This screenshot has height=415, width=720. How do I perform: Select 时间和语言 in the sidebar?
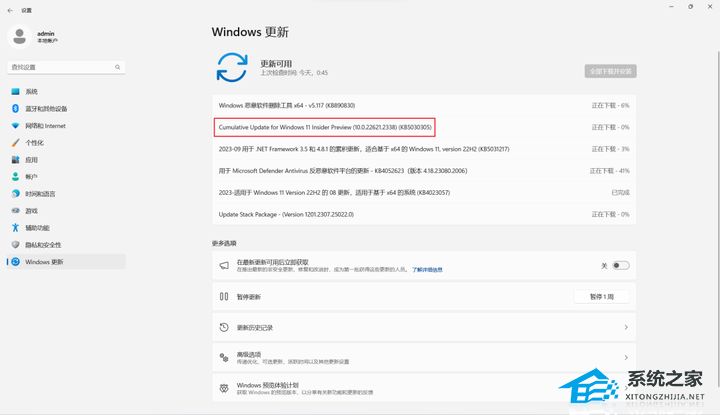[66, 194]
